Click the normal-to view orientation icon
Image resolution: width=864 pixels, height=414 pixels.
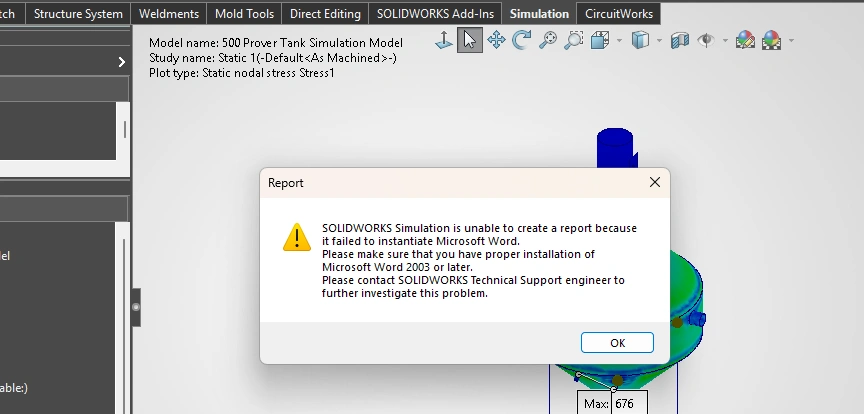[444, 40]
